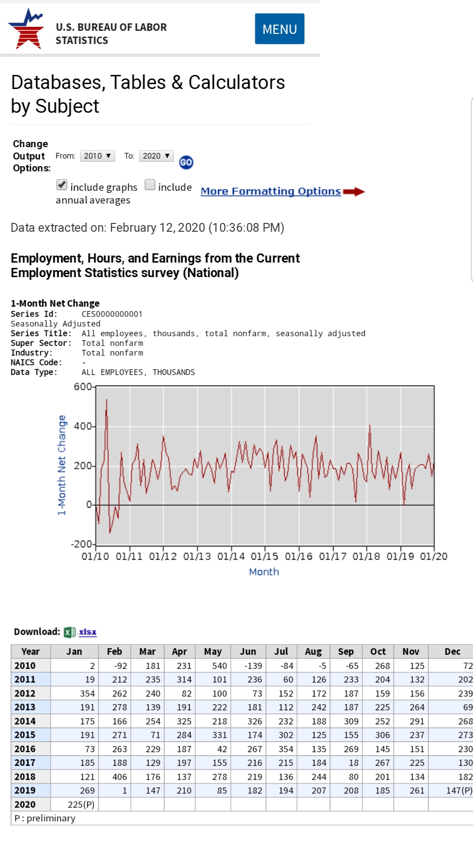Download the data via the xlsx link
Viewport: 473px width, 868px height.
87,632
